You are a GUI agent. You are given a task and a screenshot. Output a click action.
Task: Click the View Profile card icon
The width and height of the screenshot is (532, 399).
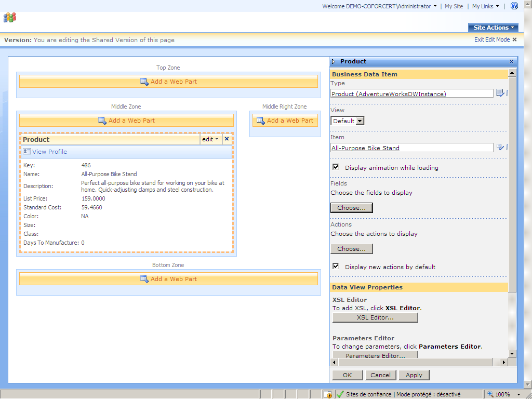[27, 152]
